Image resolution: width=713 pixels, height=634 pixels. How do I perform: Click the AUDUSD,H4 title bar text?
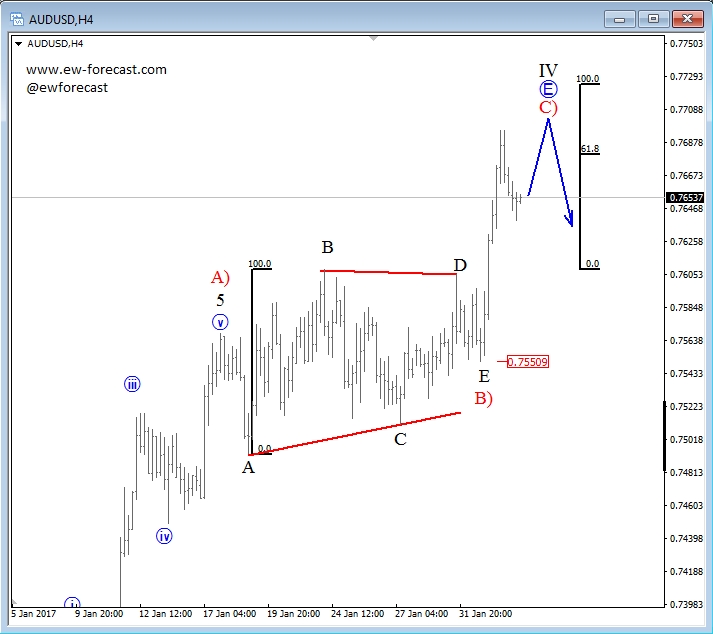(x=61, y=20)
